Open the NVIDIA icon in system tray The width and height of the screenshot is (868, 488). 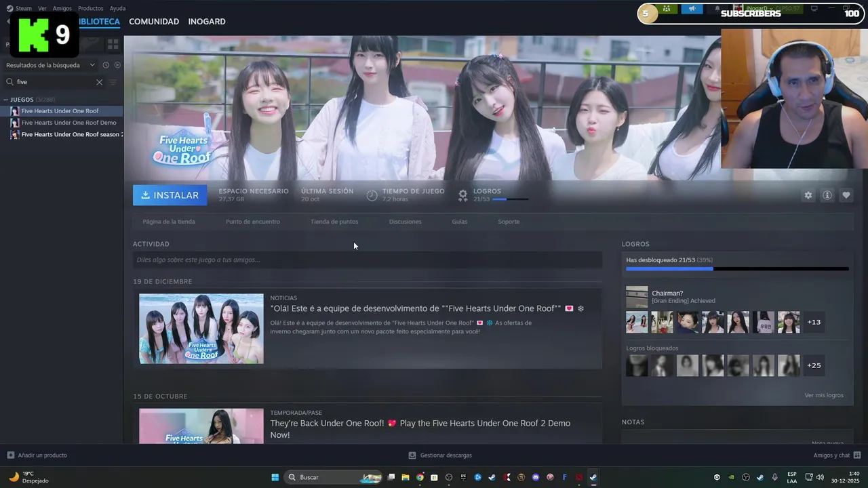(731, 477)
